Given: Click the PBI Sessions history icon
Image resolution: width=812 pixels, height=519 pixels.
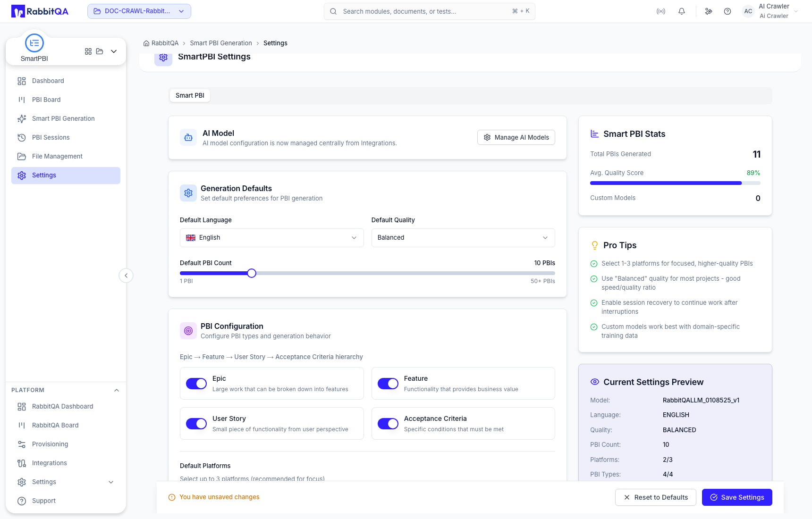Looking at the screenshot, I should 22,138.
